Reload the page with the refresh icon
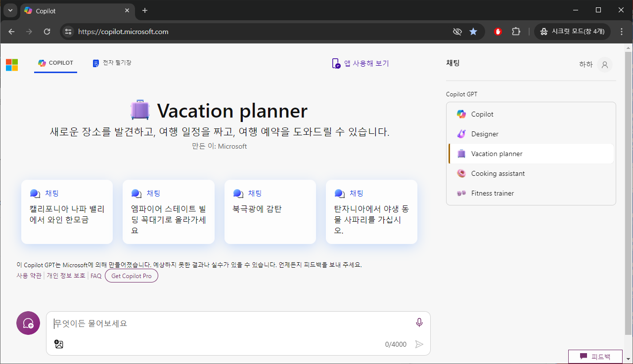The height and width of the screenshot is (364, 633). [47, 32]
